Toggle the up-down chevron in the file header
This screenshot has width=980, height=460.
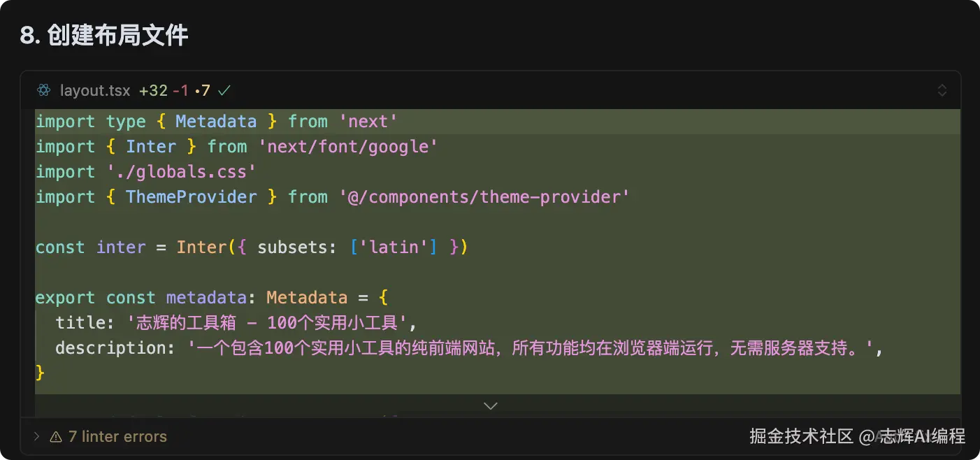coord(942,90)
